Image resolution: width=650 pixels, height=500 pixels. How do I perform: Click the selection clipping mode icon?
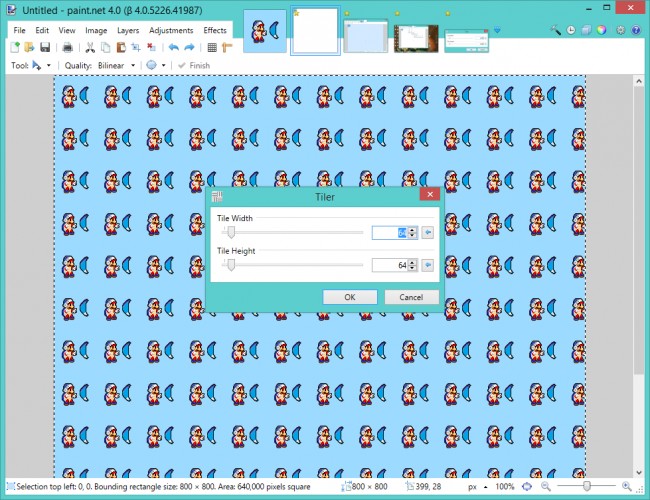(152, 66)
